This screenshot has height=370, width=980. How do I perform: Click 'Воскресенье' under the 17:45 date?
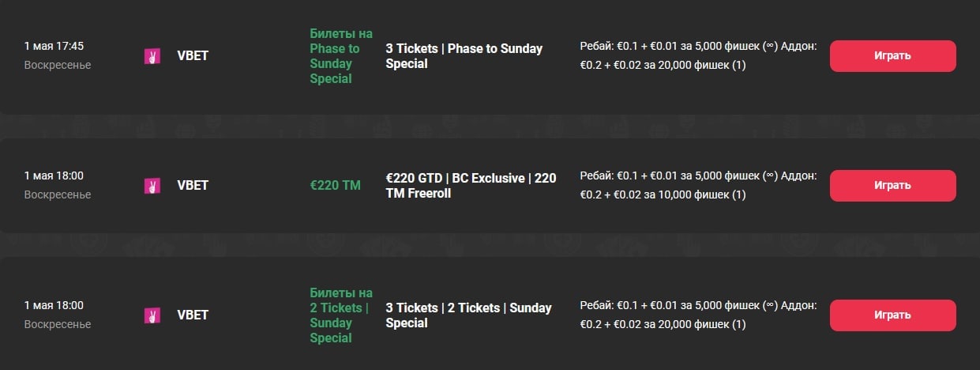[57, 66]
